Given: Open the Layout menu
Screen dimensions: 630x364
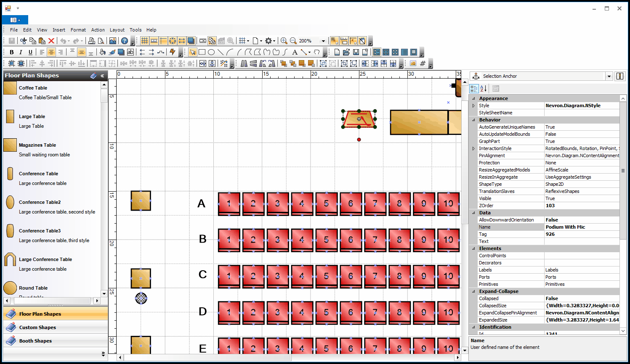Looking at the screenshot, I should click(x=117, y=30).
